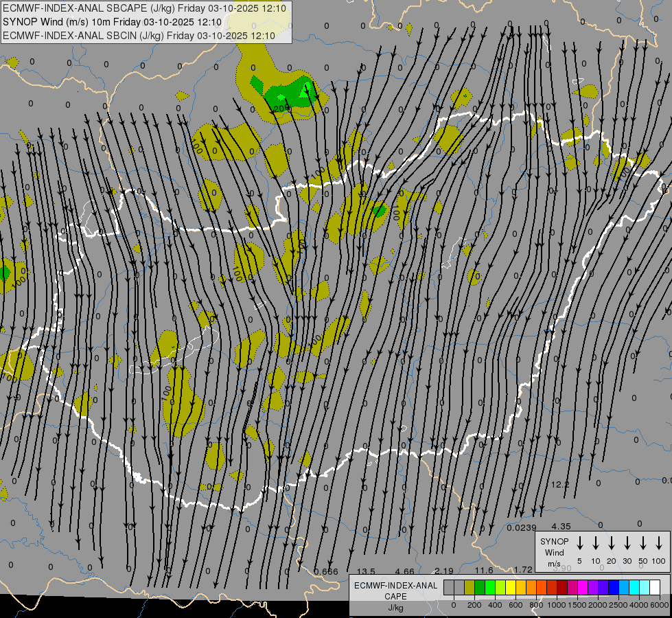Click the map value 13.5

366,572
